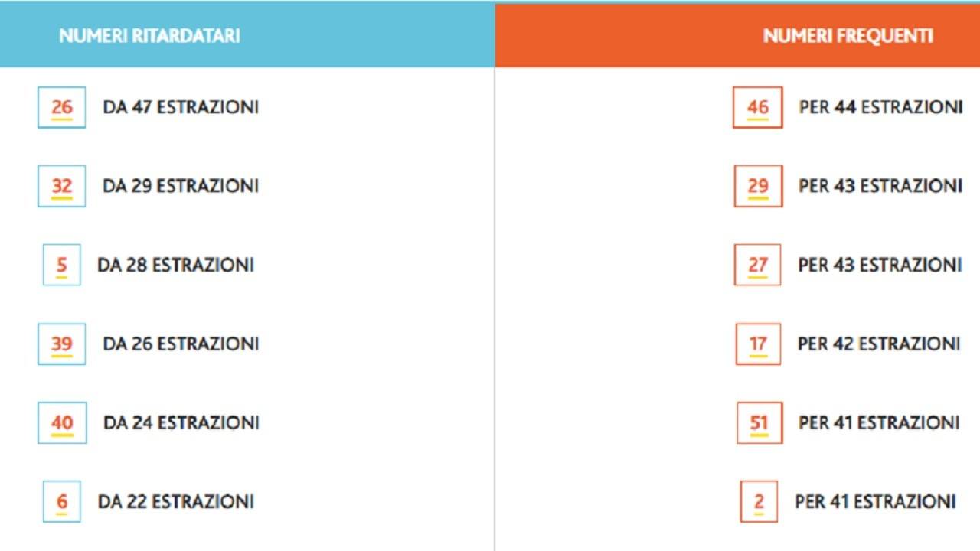
Task: Select the frequent number 2 box
Action: pos(759,501)
